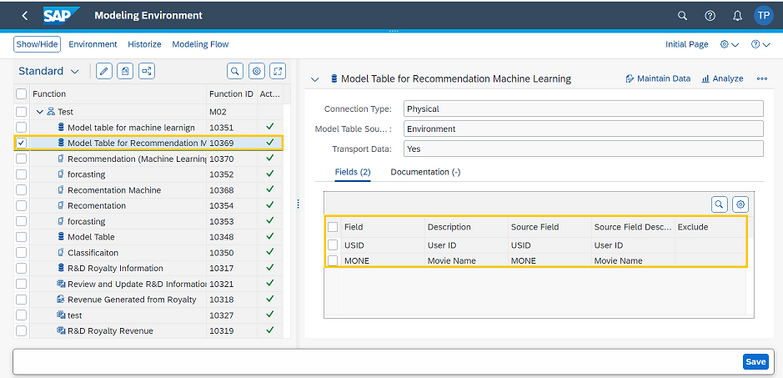Viewport: 783px width, 378px height.
Task: Check the Classificaiton row
Action: [x=21, y=253]
